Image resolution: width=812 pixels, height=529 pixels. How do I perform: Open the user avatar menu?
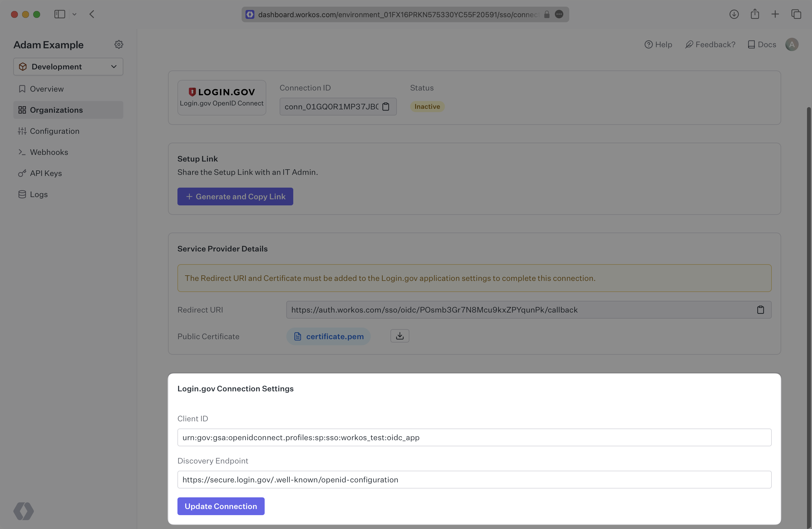click(x=791, y=45)
